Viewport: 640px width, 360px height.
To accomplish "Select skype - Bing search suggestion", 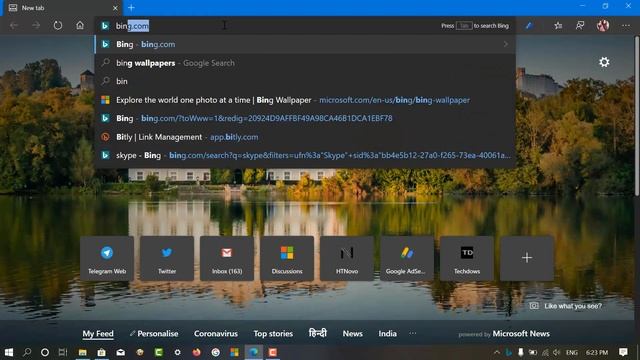I will [304, 156].
